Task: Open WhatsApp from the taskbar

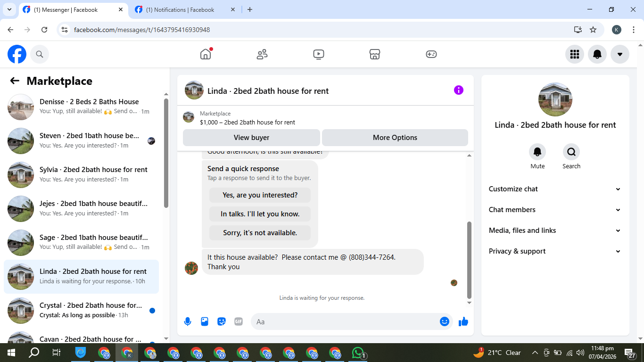Action: [x=358, y=353]
